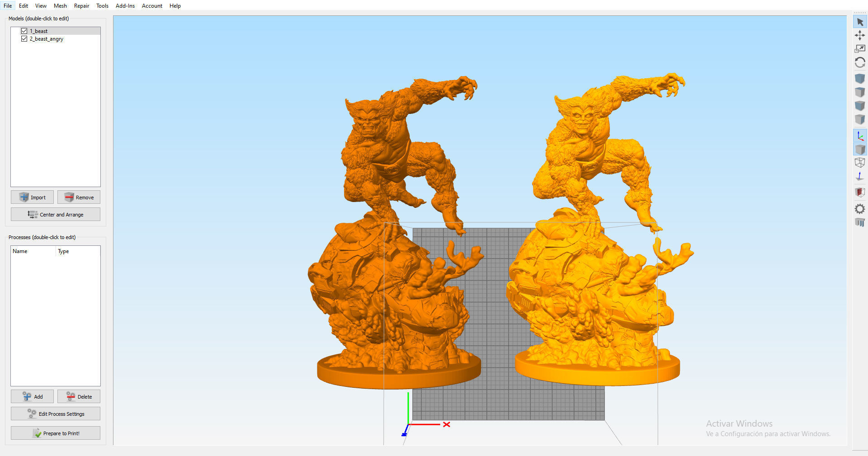Open the customize support structures tool

click(x=860, y=222)
